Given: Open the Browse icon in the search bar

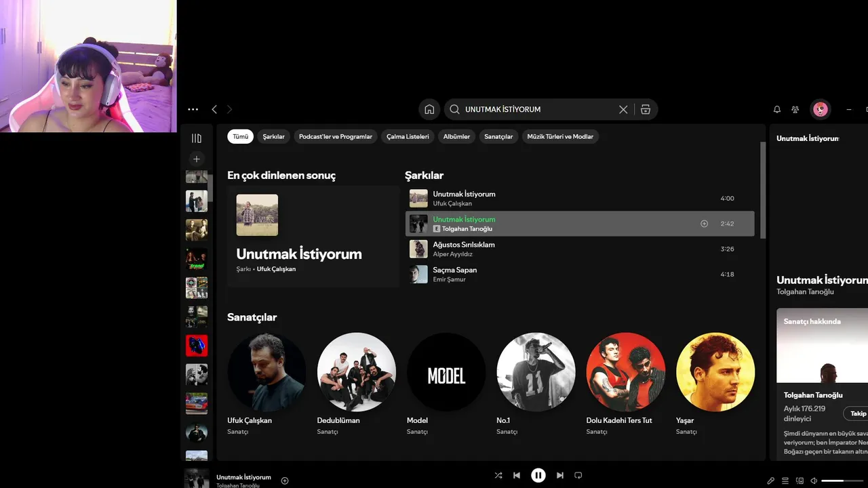Looking at the screenshot, I should 646,109.
